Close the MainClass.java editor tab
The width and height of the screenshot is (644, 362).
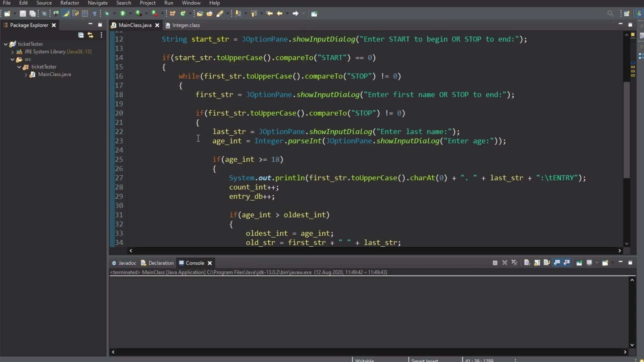[157, 25]
